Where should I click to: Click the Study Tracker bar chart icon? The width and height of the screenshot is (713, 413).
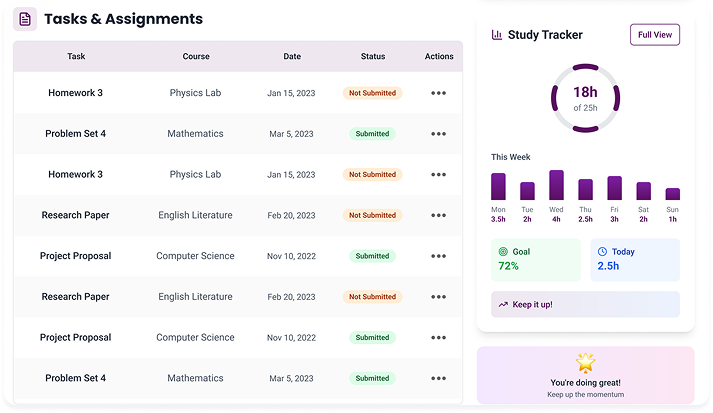click(x=496, y=35)
